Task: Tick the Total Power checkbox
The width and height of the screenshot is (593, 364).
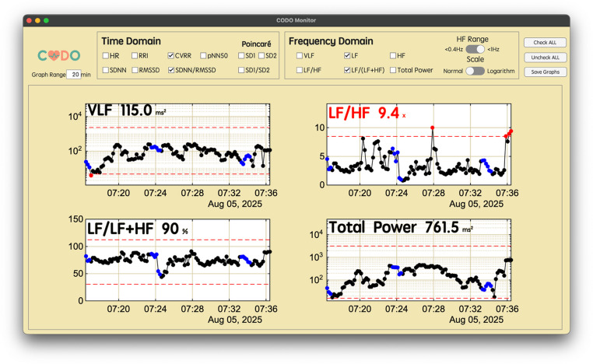Action: pos(393,70)
